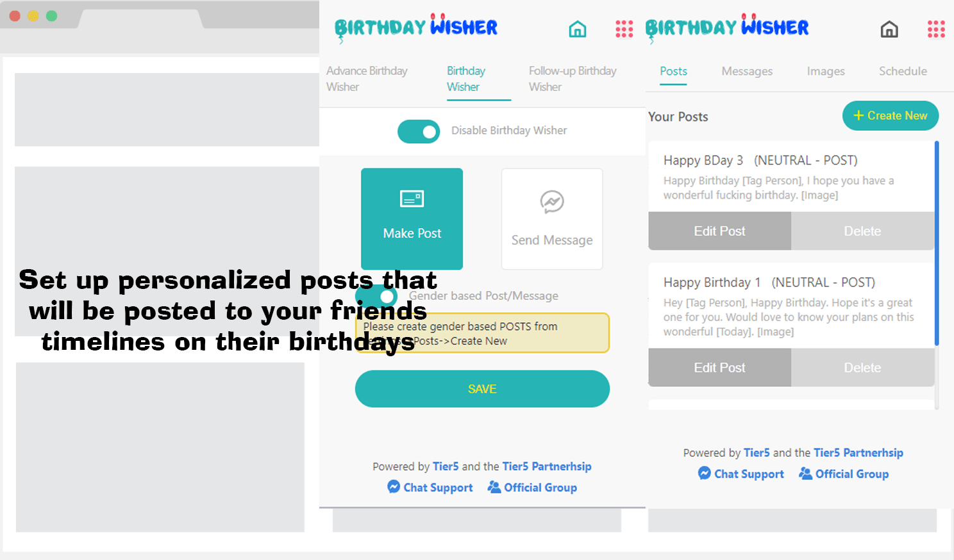The image size is (954, 560).
Task: Click the red window close dot
Action: click(x=15, y=16)
